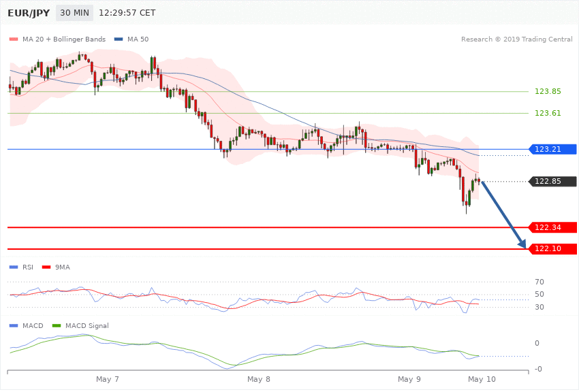Click the MA 50 legend label
This screenshot has height=392, width=579.
pos(138,39)
